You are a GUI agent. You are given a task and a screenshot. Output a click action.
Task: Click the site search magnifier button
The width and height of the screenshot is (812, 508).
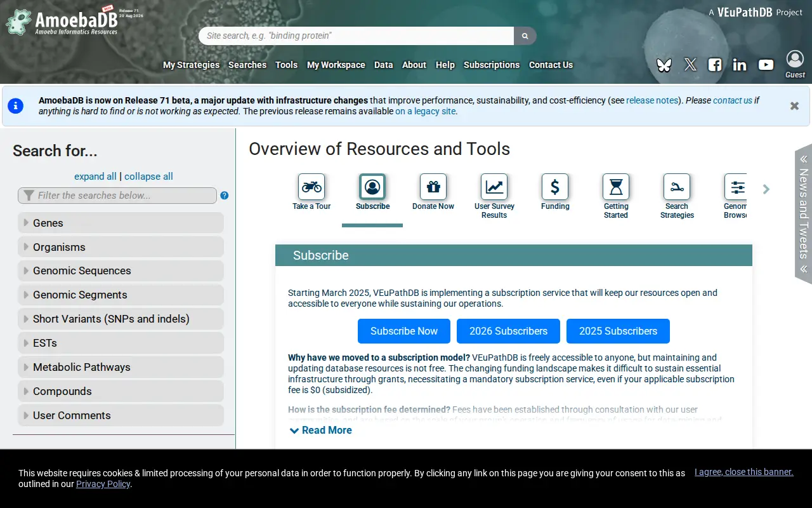pos(525,36)
